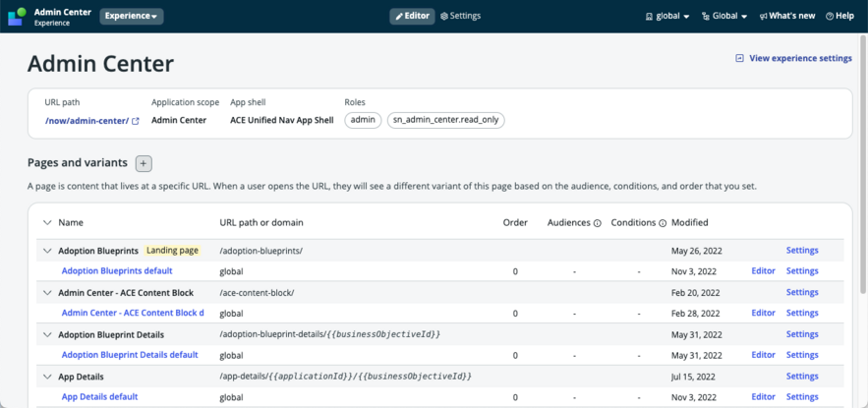This screenshot has width=868, height=408.
Task: Open Settings for ACE Content Block variant
Action: [x=802, y=313]
